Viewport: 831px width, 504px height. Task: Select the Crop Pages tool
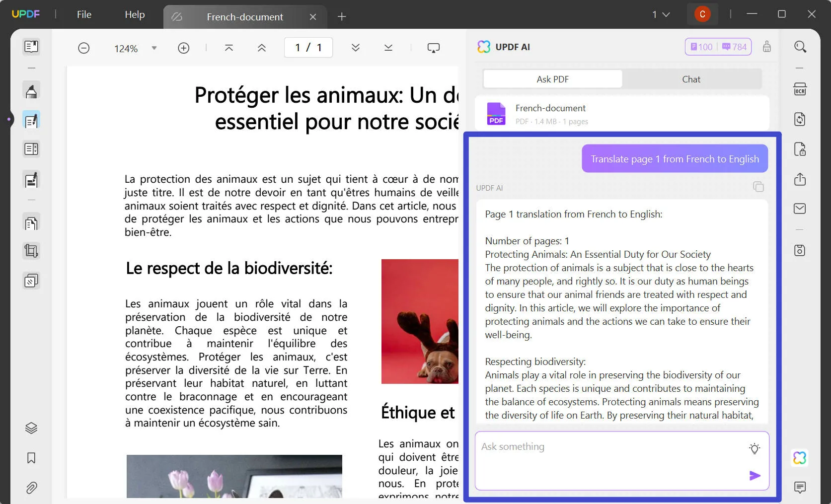point(31,251)
